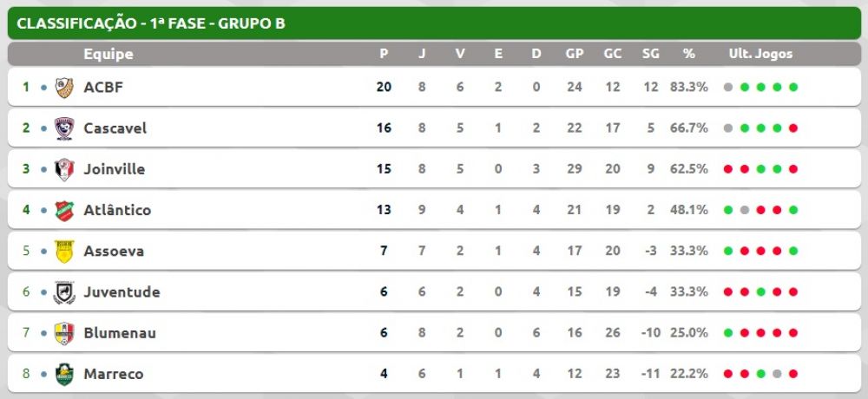Open the green Marreco crest icon

pos(64,374)
